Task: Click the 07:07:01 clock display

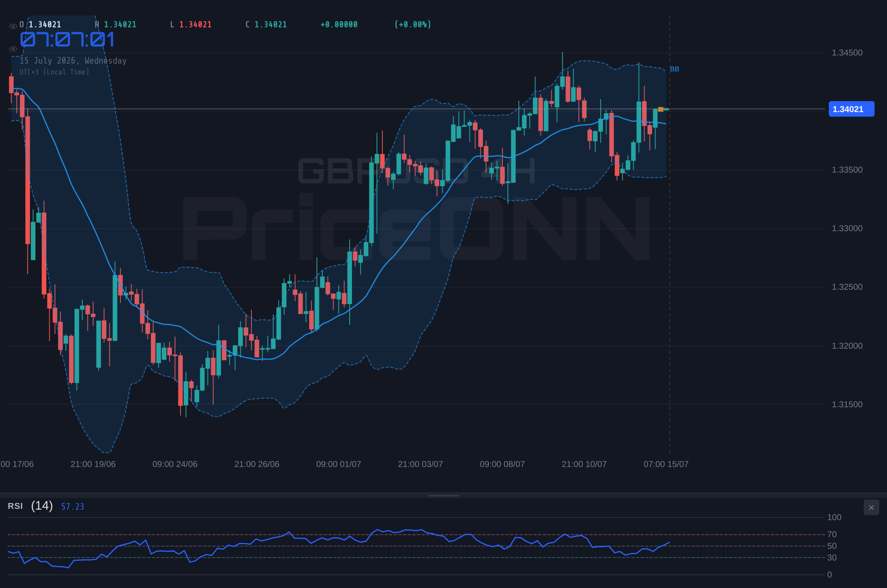Action: coord(68,40)
